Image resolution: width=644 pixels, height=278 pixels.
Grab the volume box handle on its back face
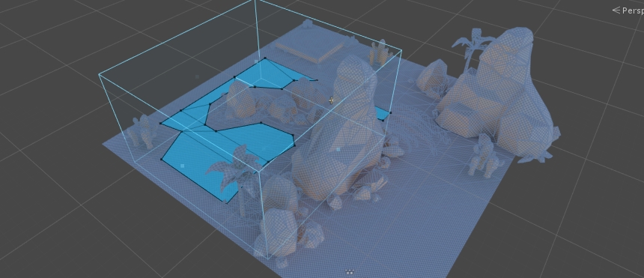[x=256, y=61]
